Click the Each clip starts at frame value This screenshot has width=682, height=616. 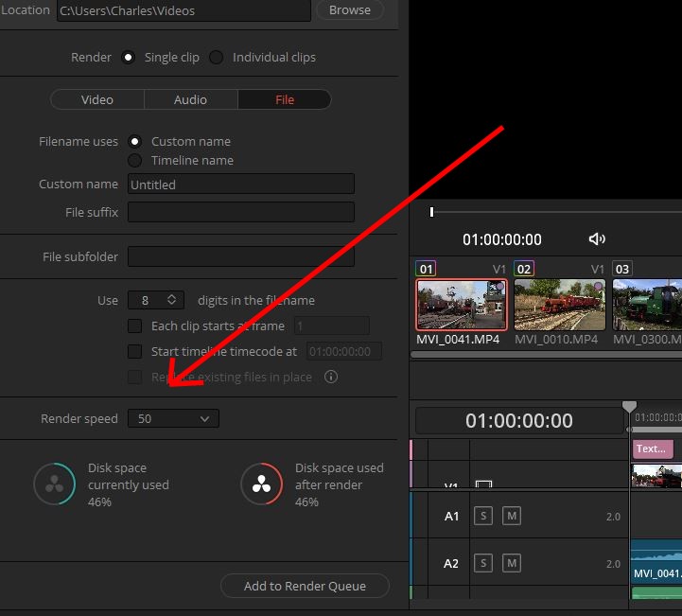pos(332,326)
